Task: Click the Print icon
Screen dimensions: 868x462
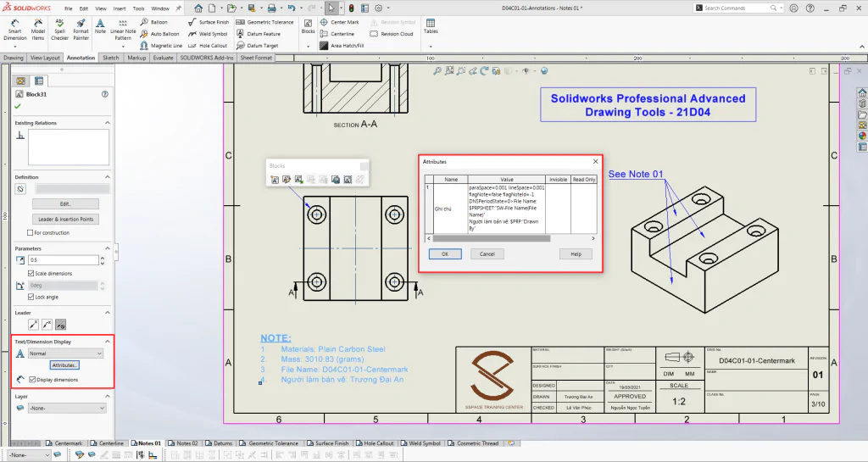Action: coord(272,8)
